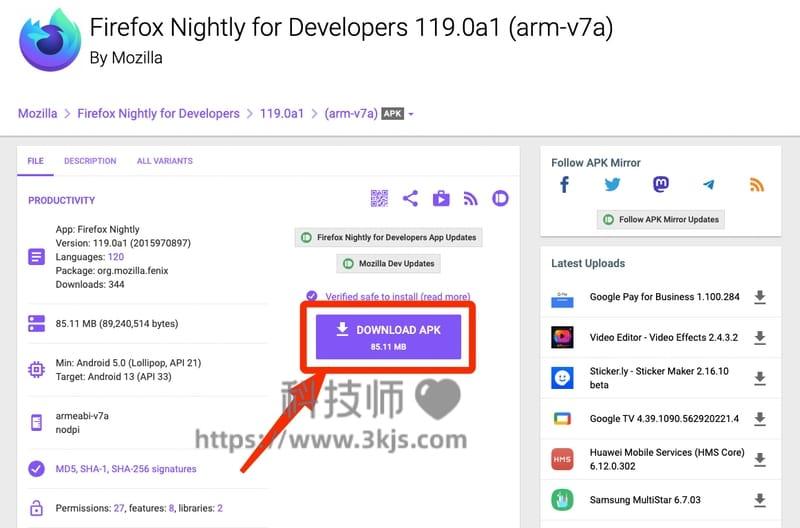Click the (arm-v7a) breadcrumb link
800x528 pixels.
point(351,113)
